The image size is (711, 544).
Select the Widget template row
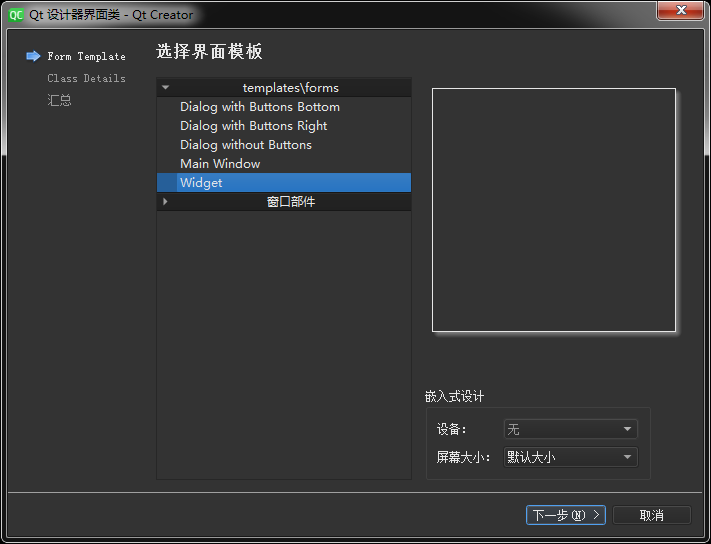pos(284,183)
